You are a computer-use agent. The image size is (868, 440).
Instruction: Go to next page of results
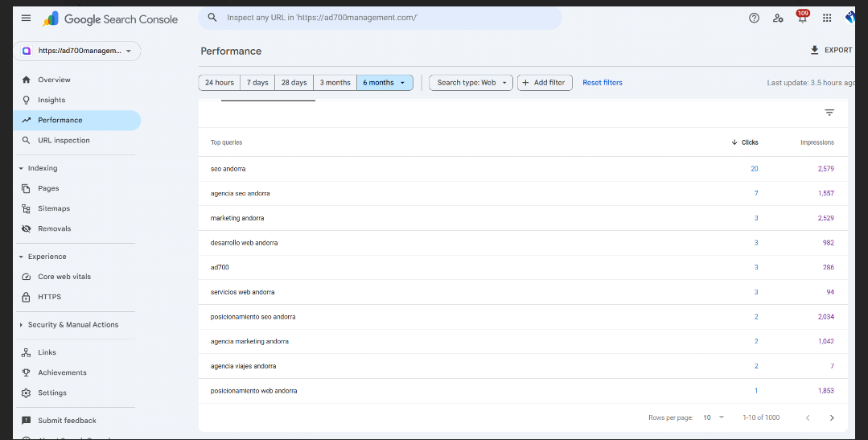[x=832, y=417]
